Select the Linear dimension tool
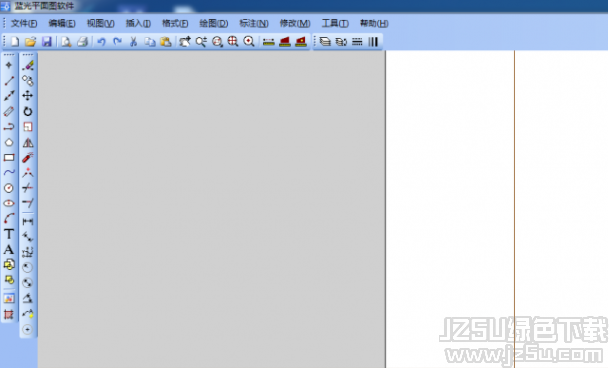This screenshot has width=609, height=368. tap(28, 221)
